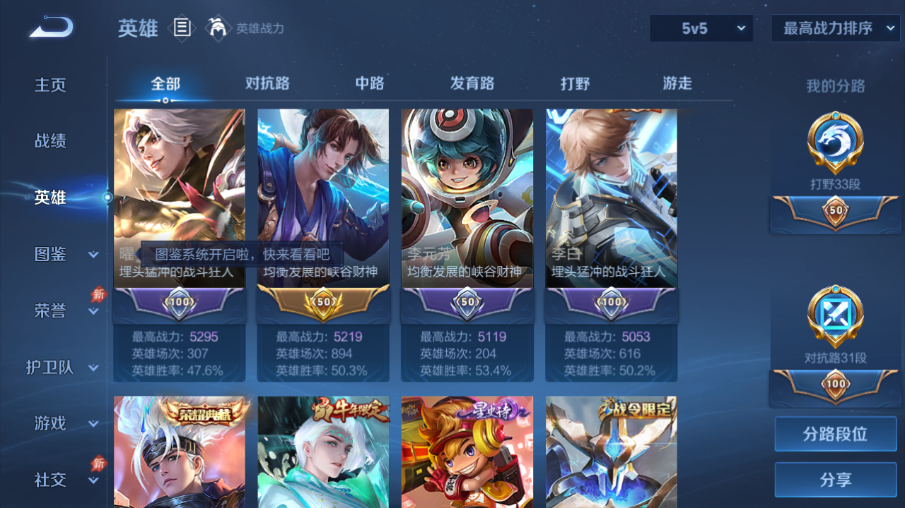
Task: Click the 100 emblem under 李白 card
Action: pyautogui.click(x=611, y=302)
